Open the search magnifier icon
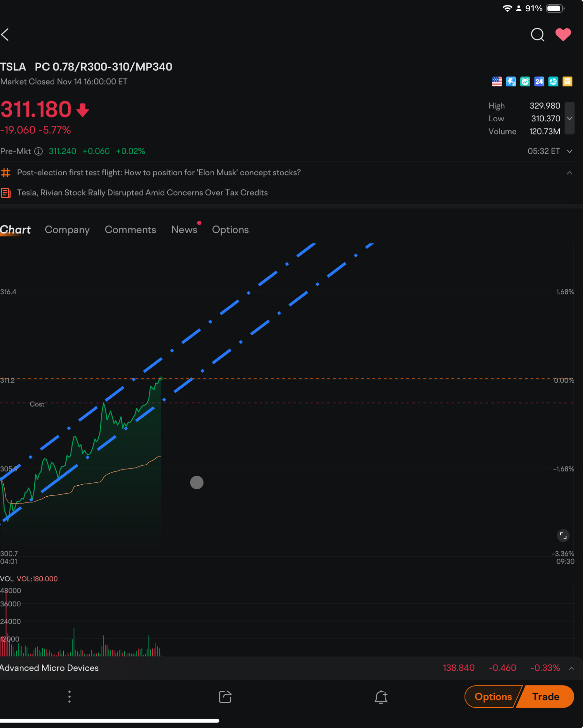Viewport: 583px width, 728px height. (537, 35)
